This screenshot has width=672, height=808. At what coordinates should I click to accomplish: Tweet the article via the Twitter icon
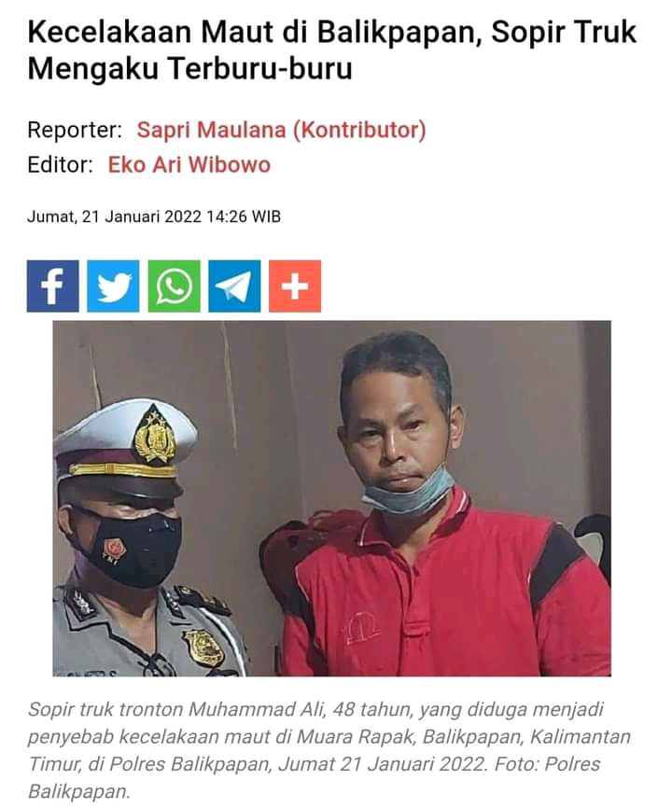pos(113,286)
